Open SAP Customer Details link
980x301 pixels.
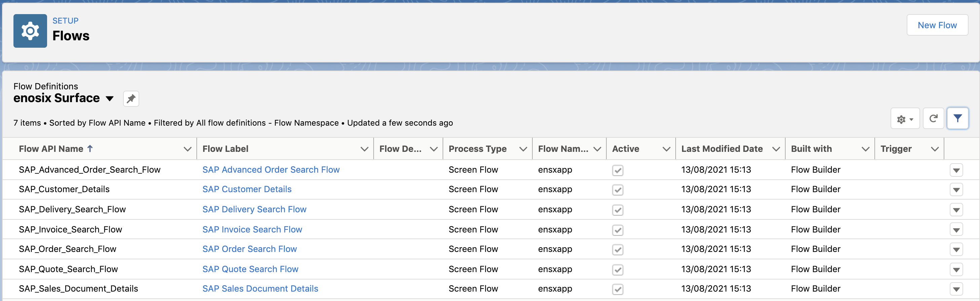click(247, 189)
